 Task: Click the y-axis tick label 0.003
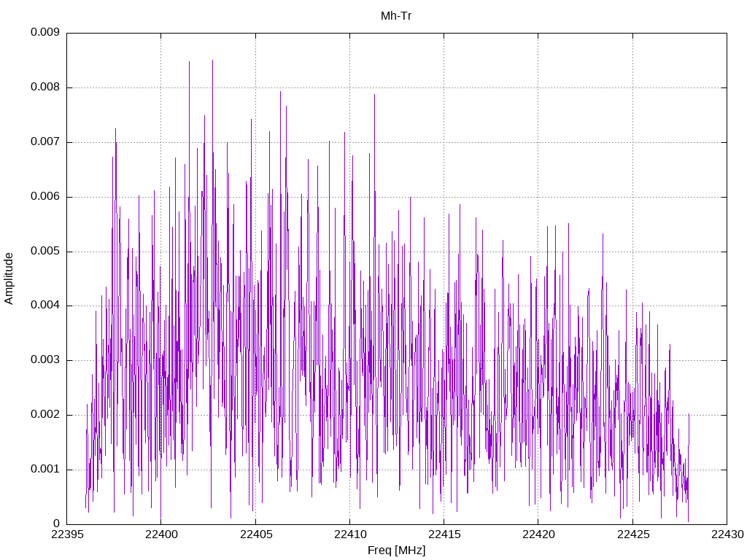[x=45, y=360]
